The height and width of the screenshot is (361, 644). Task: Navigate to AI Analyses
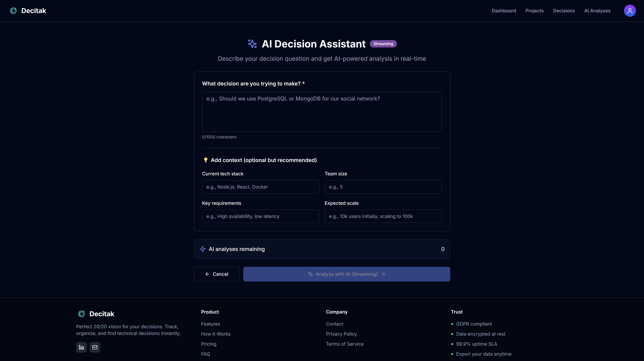[x=597, y=11]
